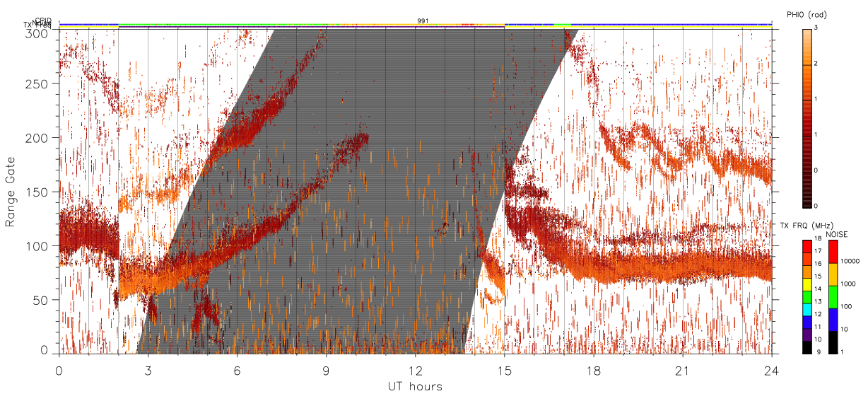Click the 12 tick label on UT hours axis
Image resolution: width=868 pixels, height=401 pixels.
415,371
